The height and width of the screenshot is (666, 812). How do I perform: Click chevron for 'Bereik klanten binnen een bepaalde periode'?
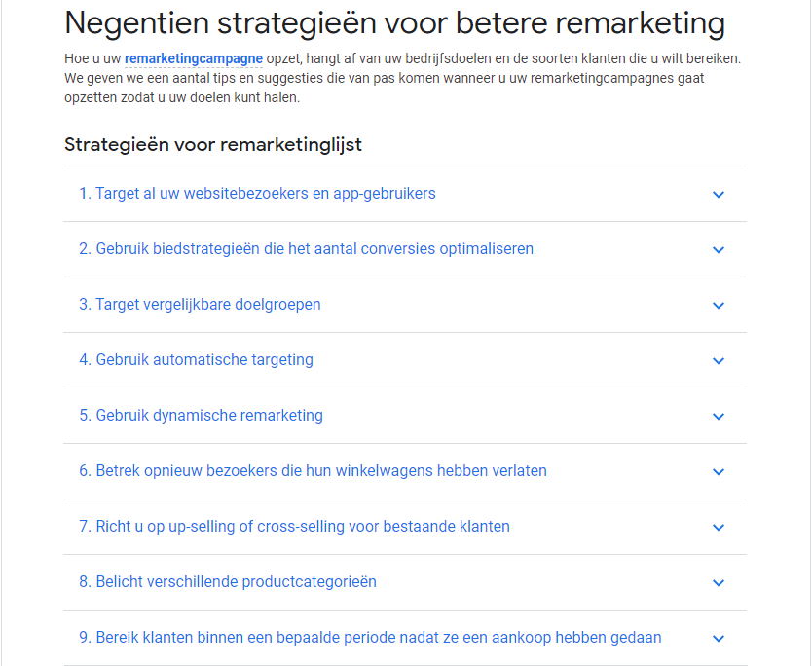coord(719,639)
